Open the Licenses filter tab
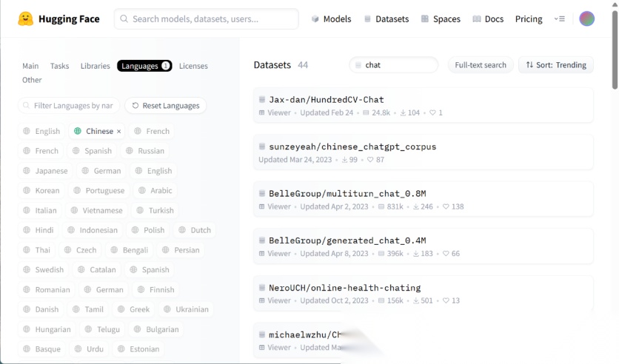The width and height of the screenshot is (619, 364). (x=193, y=66)
